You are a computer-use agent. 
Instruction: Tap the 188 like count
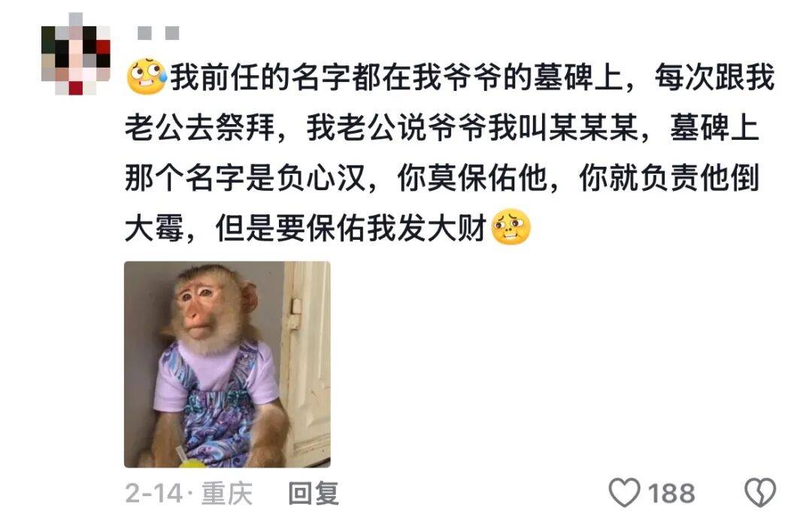[x=671, y=493]
